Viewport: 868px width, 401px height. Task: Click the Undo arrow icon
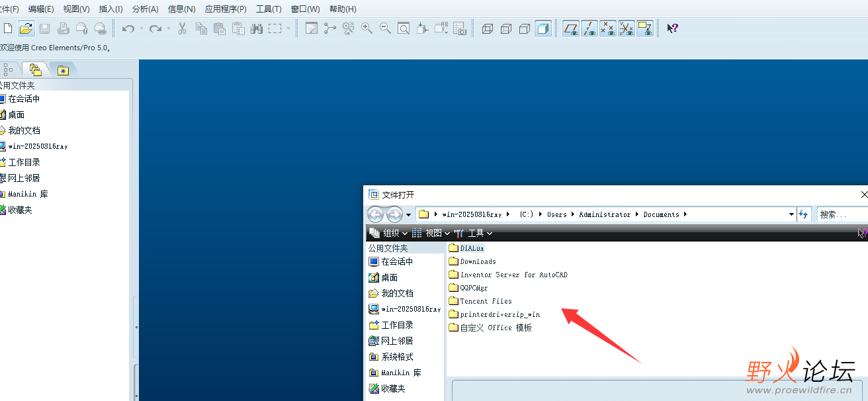pos(128,28)
